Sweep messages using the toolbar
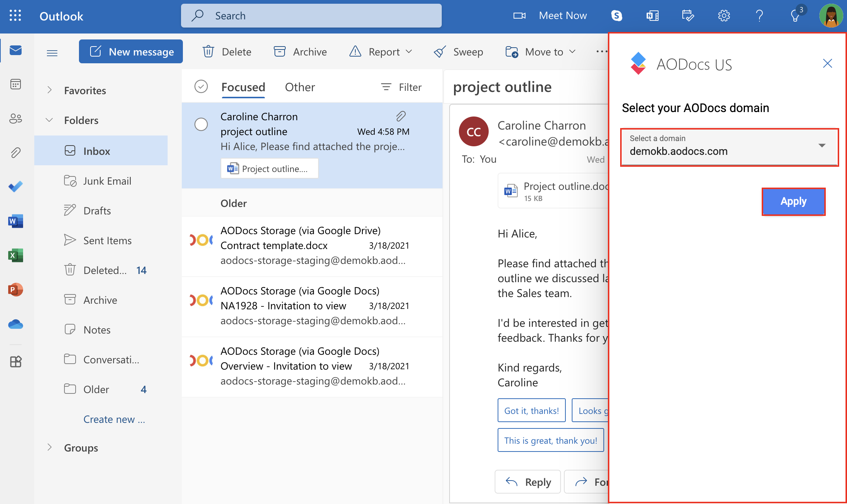This screenshot has height=504, width=847. pos(459,52)
